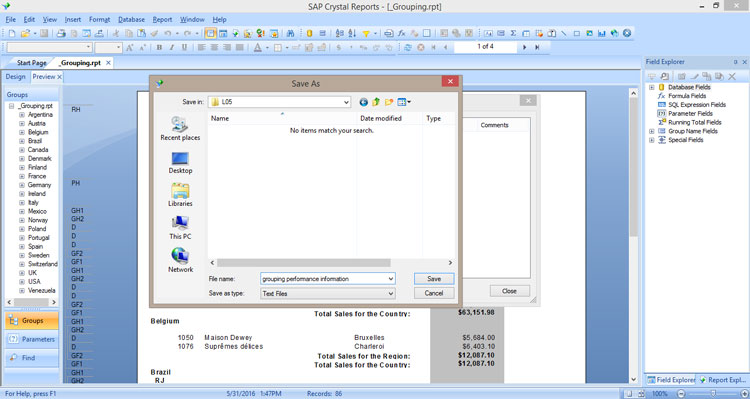The image size is (750, 399).
Task: Click Network shortcut in Save As sidebar
Action: point(180,261)
